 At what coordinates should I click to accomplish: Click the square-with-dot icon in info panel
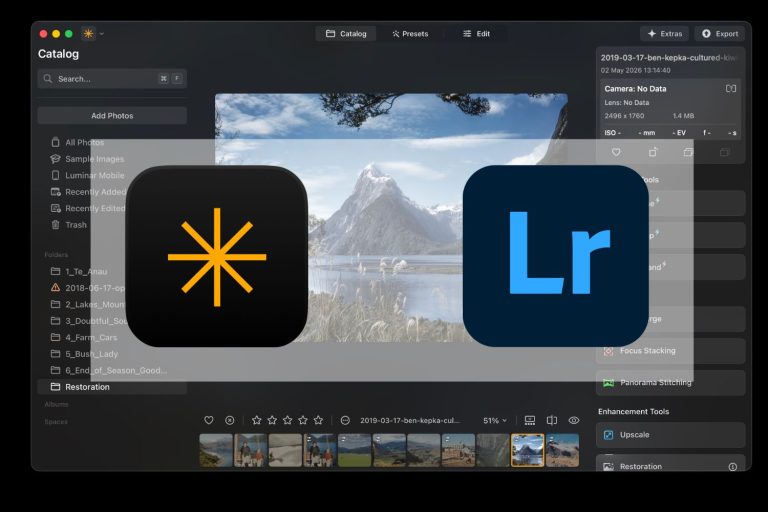tap(653, 152)
